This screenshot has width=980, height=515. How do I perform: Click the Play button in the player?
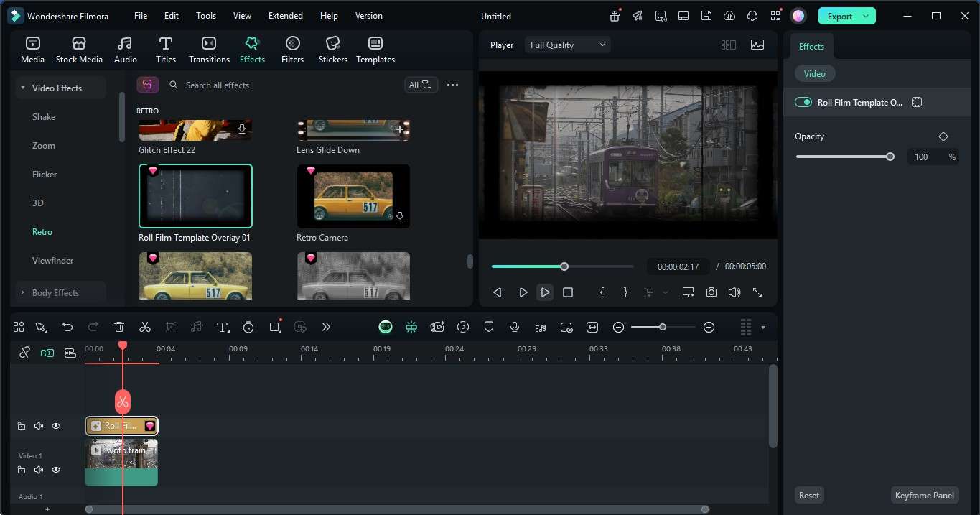[x=545, y=292]
